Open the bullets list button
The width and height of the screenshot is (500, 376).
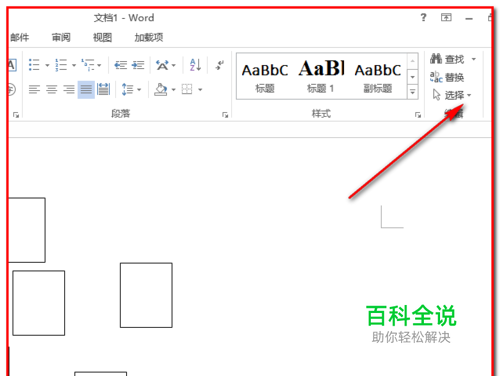[x=34, y=65]
